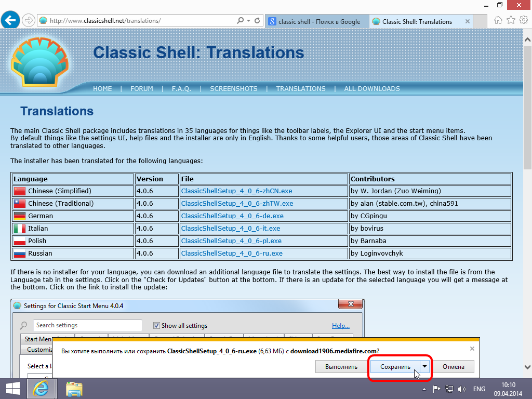Click the vertical scrollbar thumb
The height and width of the screenshot is (399, 532).
(527, 107)
